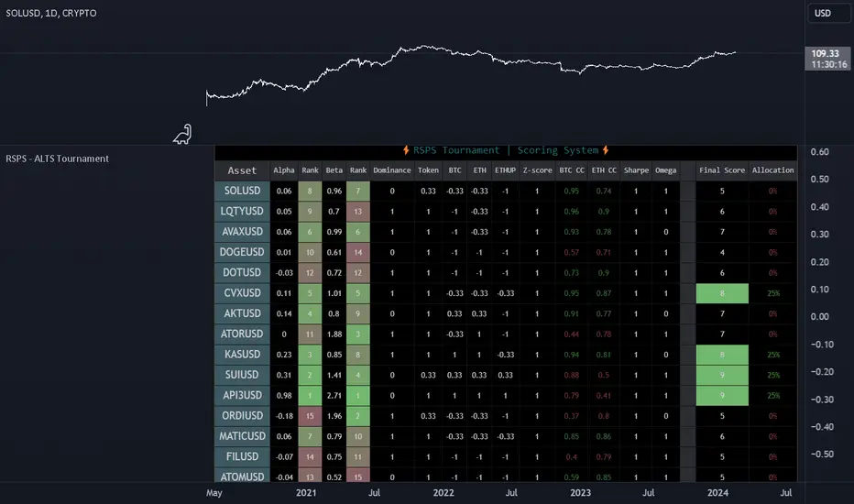
Task: Select the Allocation column header
Action: click(x=772, y=170)
